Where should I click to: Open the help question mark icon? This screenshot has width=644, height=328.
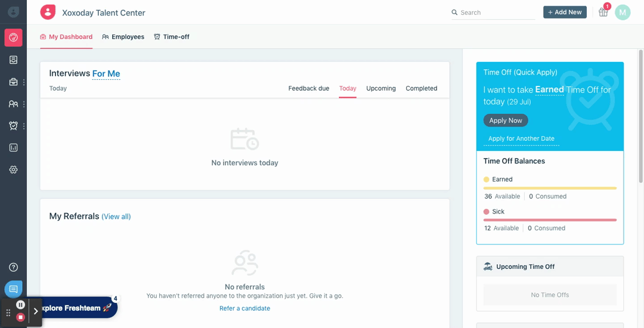(x=13, y=267)
